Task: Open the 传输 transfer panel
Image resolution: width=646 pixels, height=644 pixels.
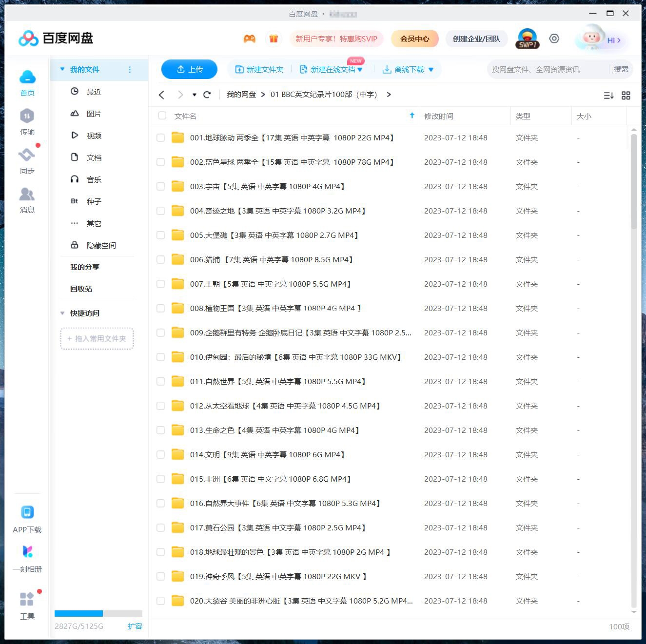Action: [27, 122]
